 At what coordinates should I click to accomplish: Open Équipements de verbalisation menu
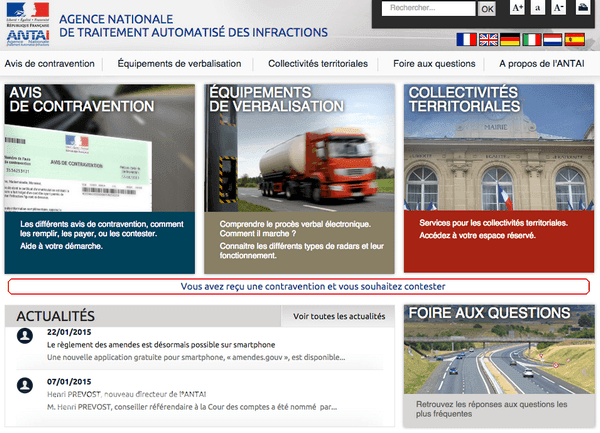click(x=179, y=63)
